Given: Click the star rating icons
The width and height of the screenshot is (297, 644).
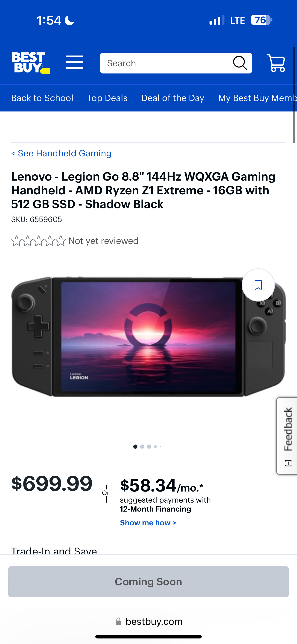Looking at the screenshot, I should click(38, 241).
